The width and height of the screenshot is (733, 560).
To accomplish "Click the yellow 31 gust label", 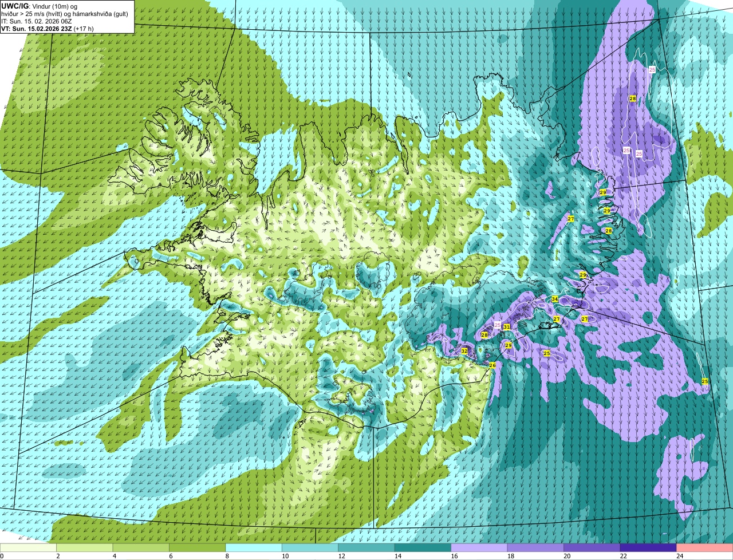I will 507,327.
